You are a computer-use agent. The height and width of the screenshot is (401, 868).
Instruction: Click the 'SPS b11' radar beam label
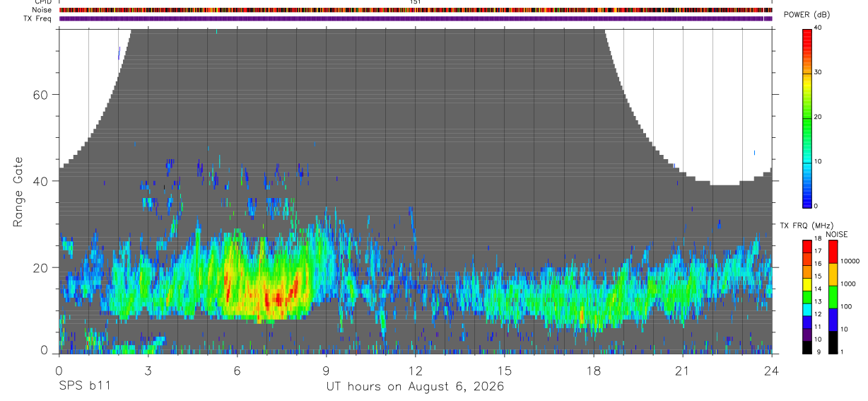coord(84,387)
